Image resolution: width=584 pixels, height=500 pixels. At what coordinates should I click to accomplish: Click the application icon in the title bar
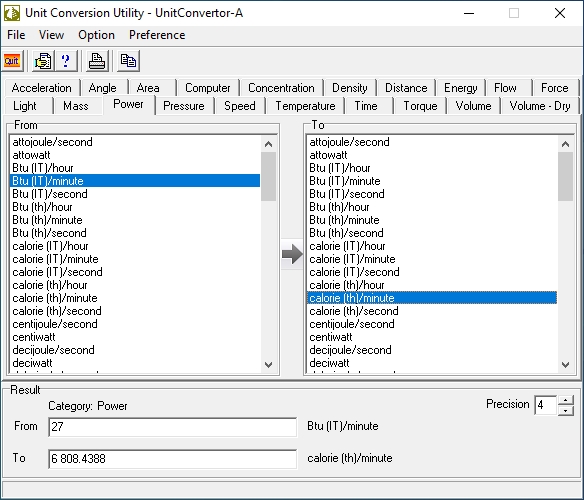(12, 13)
